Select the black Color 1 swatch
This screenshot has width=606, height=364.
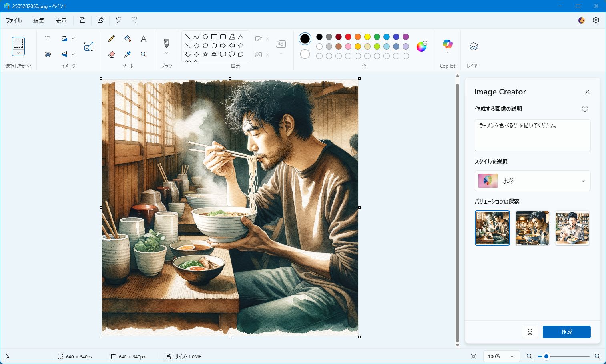[305, 39]
